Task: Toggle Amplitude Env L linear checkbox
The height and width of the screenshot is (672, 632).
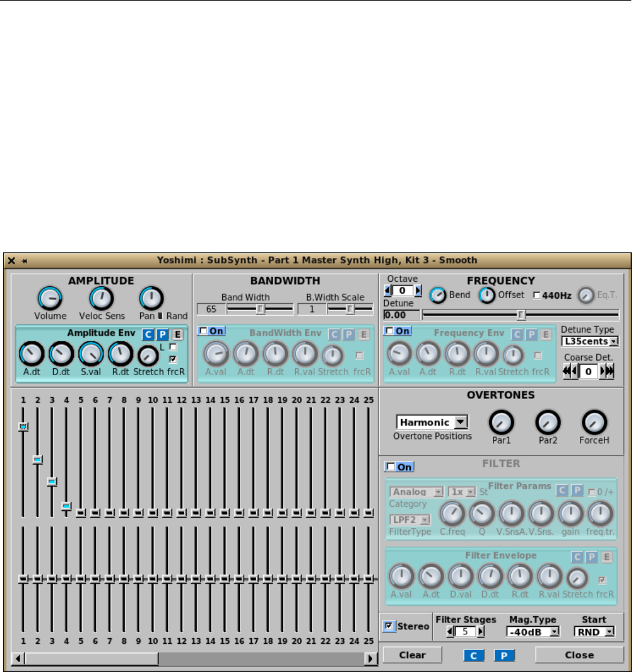Action: pos(173,347)
